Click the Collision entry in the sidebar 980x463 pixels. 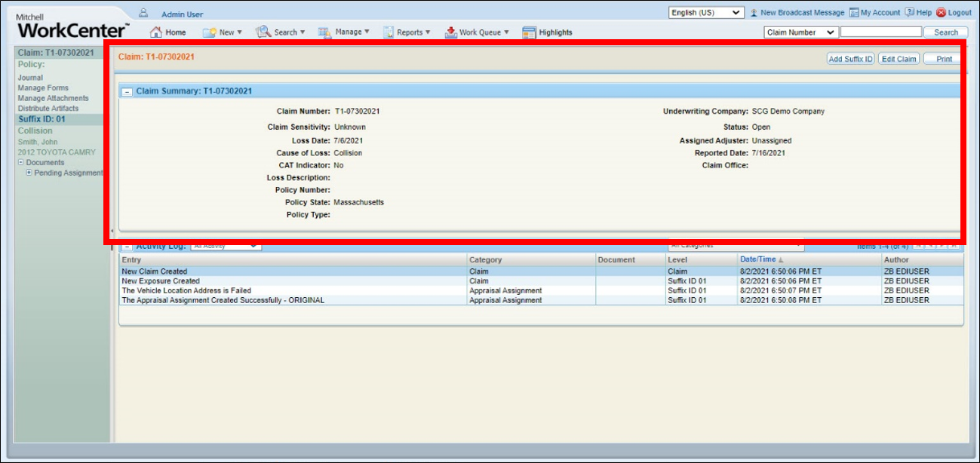[x=35, y=130]
